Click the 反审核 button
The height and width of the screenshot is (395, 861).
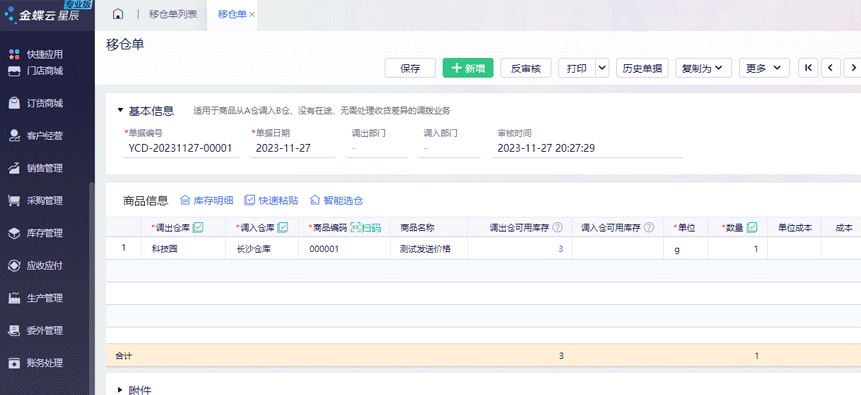[526, 68]
